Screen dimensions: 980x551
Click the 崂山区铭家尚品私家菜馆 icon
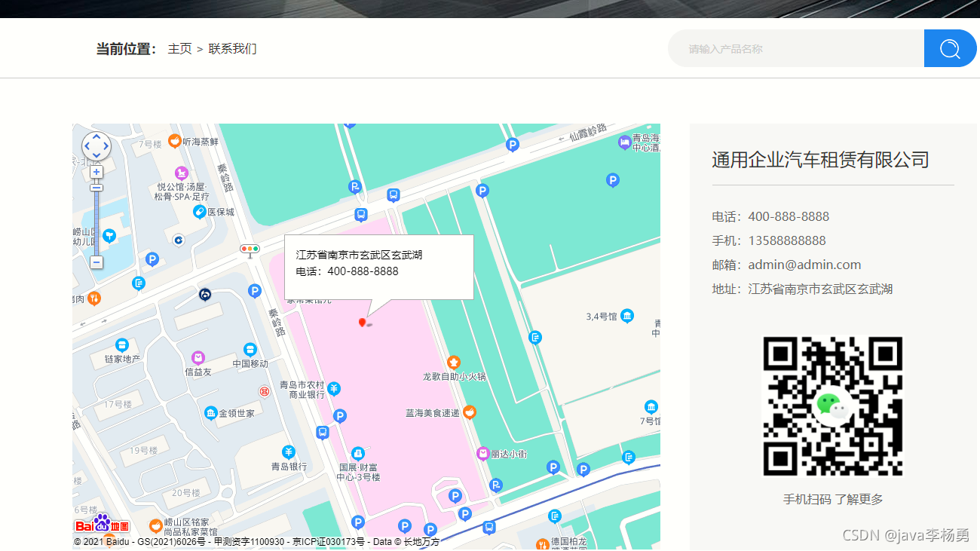click(x=155, y=525)
